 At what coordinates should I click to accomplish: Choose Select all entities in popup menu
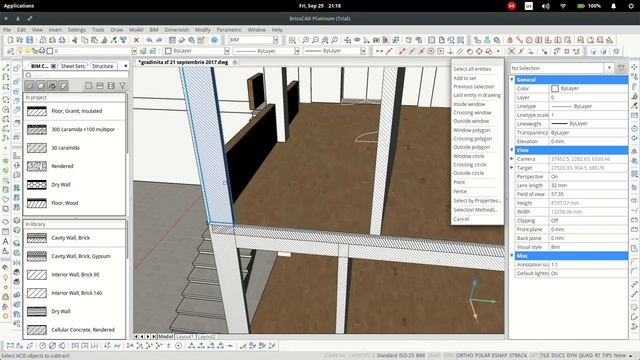tap(472, 69)
